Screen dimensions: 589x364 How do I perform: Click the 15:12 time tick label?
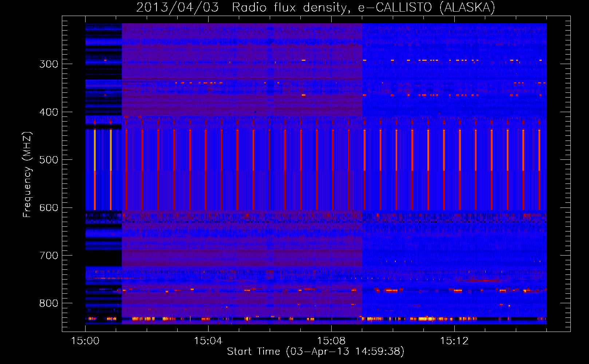point(454,341)
